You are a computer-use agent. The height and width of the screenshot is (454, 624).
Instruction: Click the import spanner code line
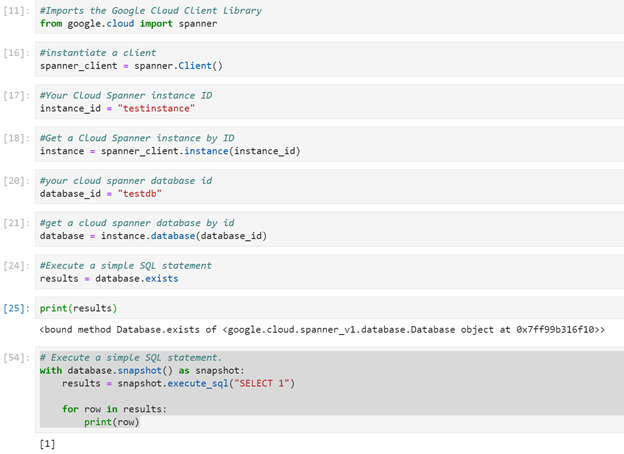(x=129, y=23)
